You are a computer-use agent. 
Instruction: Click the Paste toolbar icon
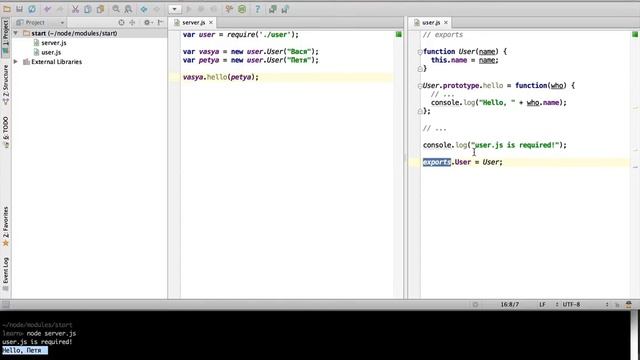click(100, 9)
